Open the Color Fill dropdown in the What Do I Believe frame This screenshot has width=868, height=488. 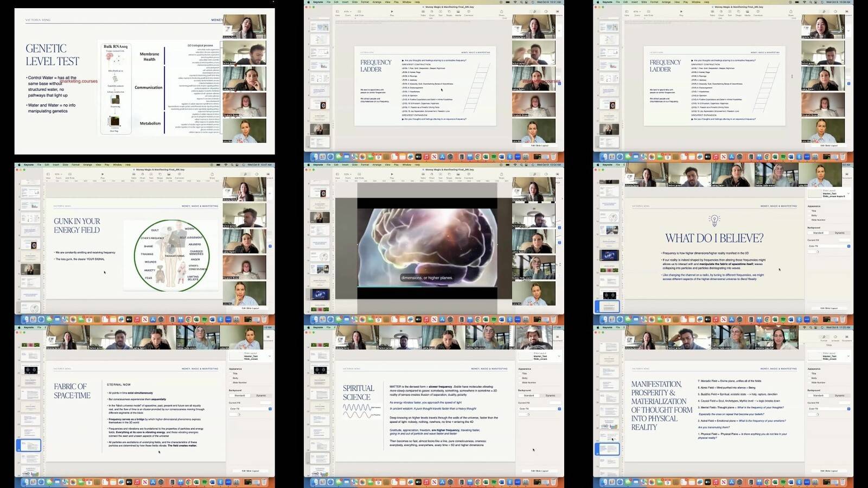click(829, 246)
